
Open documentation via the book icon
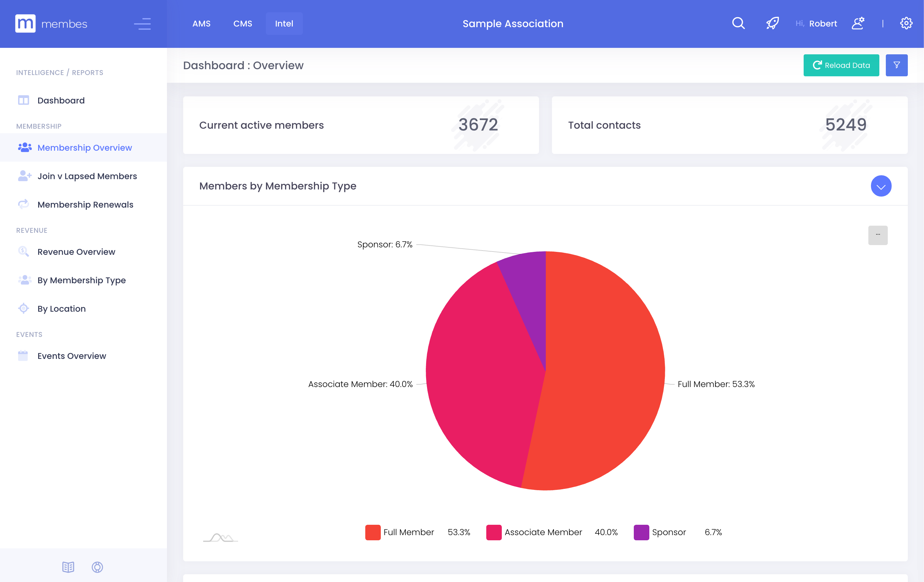click(x=68, y=567)
